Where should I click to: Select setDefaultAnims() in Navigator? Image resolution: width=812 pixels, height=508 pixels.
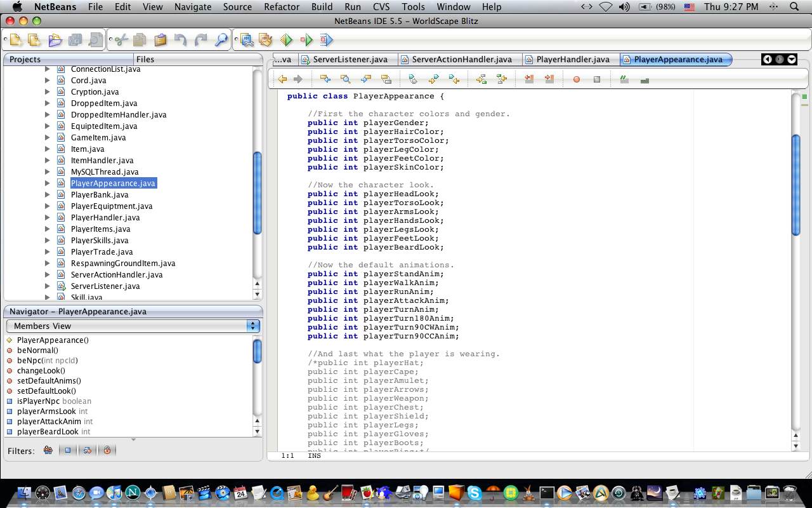point(49,380)
